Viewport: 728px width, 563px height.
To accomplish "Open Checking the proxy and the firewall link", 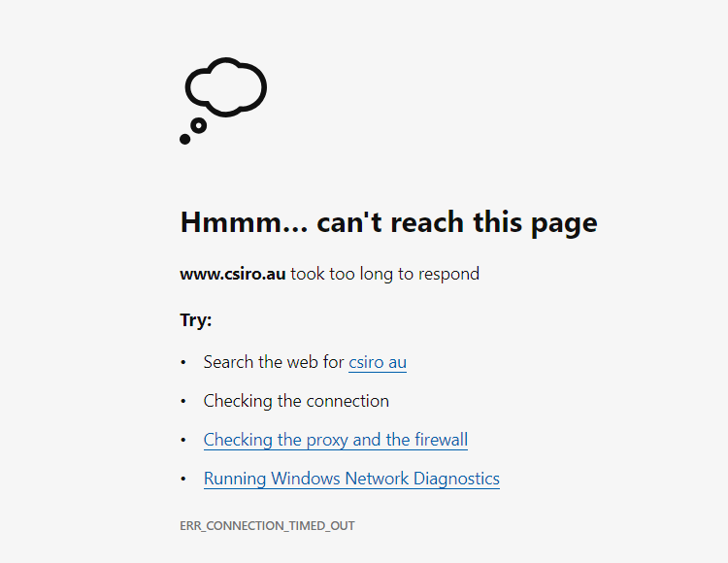I will (x=336, y=440).
